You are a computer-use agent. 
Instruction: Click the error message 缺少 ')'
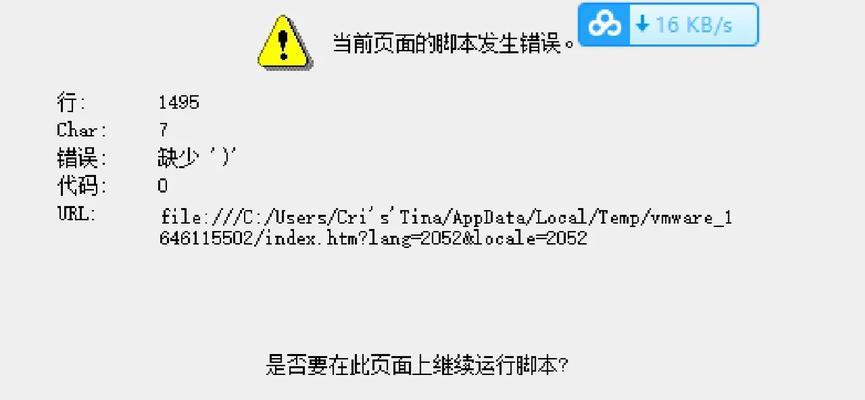[x=197, y=159]
